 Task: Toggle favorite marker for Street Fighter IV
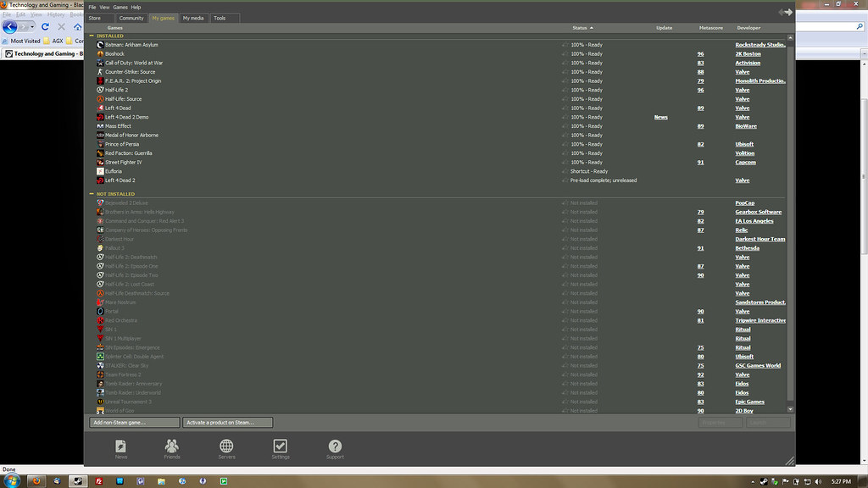click(565, 162)
